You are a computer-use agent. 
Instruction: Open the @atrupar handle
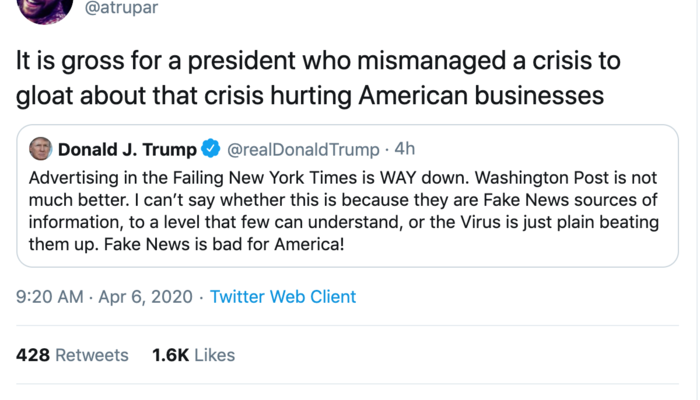138,8
